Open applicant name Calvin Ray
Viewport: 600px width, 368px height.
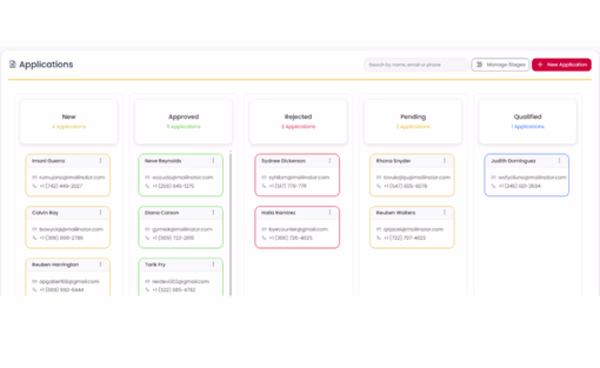coord(45,212)
